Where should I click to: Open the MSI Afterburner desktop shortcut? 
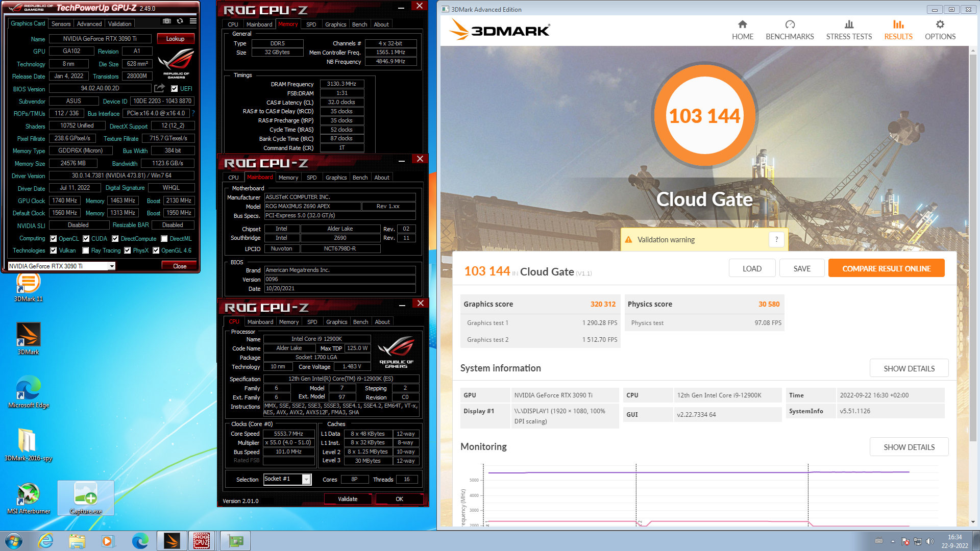tap(29, 498)
